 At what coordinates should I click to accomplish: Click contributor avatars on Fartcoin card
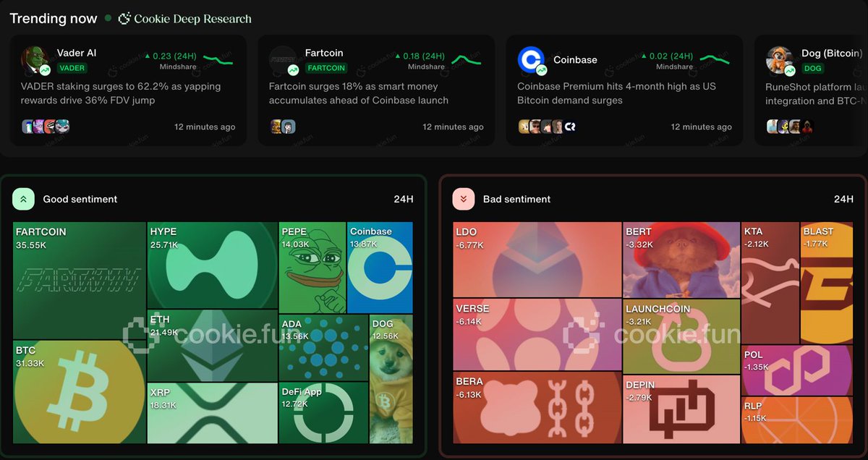[x=283, y=127]
